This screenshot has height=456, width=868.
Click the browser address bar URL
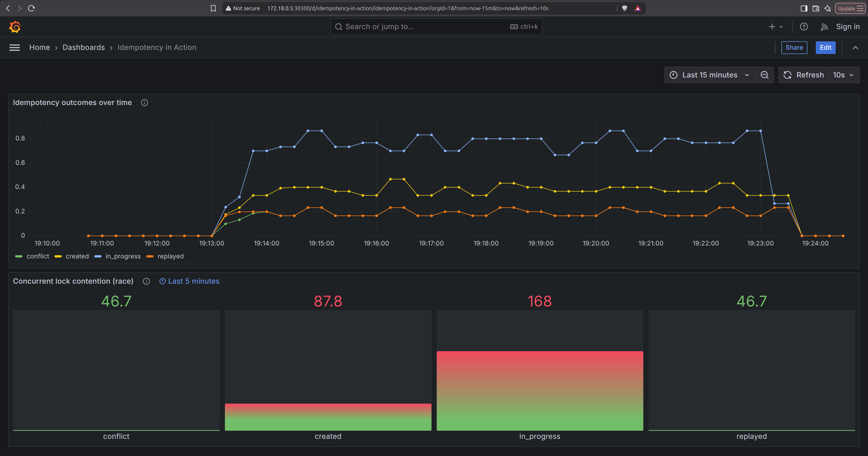pos(408,8)
